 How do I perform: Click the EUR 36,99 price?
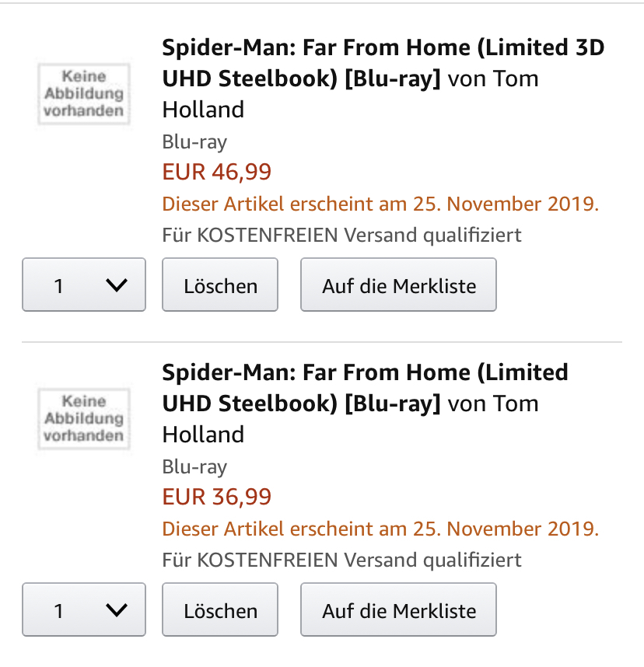coord(216,497)
